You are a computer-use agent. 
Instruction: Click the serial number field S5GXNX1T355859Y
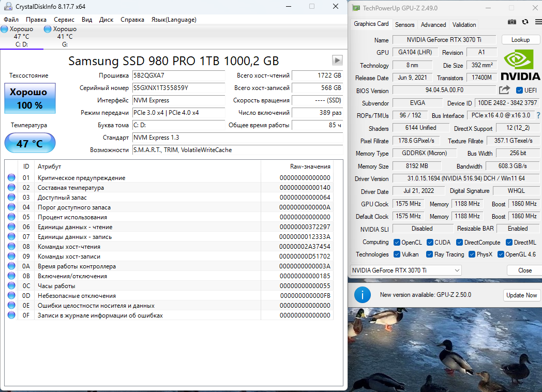coord(179,88)
